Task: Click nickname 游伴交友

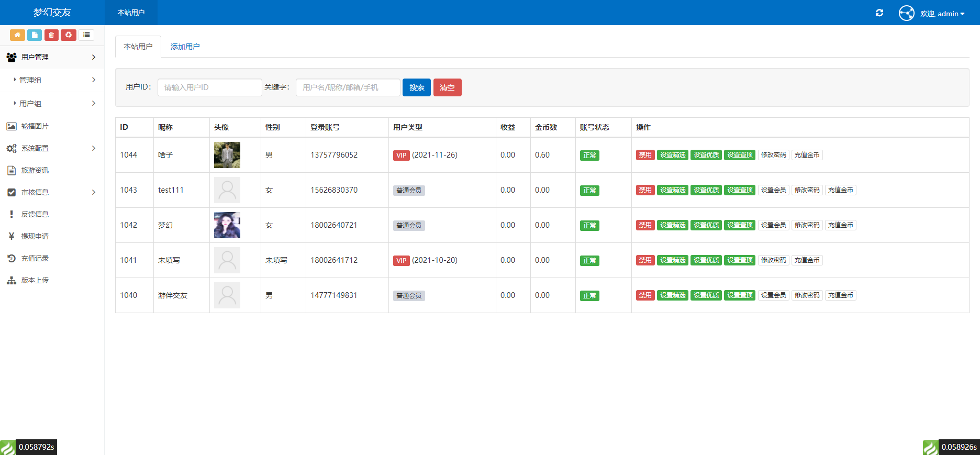Action: 173,295
